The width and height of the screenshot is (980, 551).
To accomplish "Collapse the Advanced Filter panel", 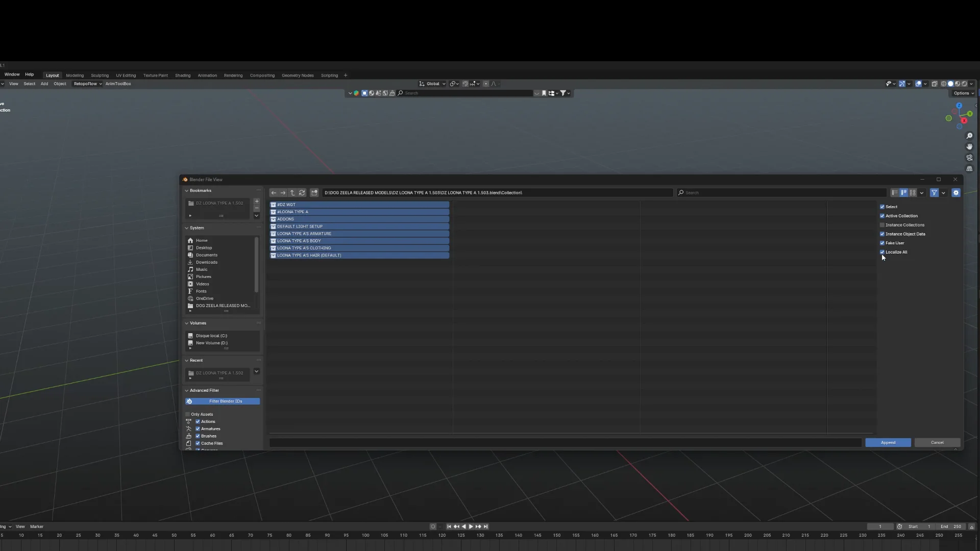I will coord(186,390).
